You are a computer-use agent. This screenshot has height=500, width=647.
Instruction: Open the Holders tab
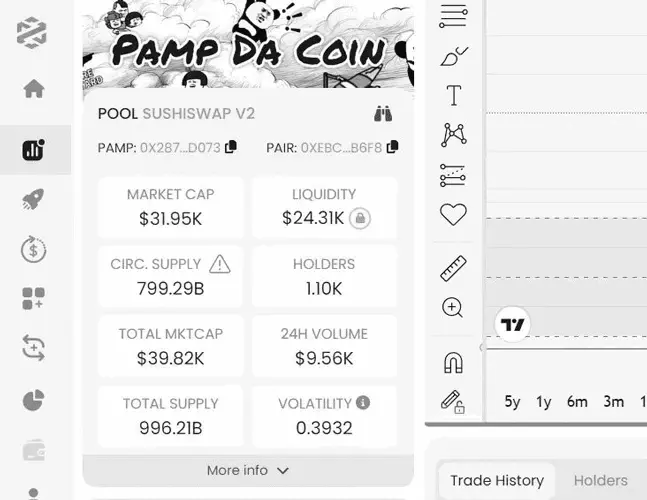[600, 481]
